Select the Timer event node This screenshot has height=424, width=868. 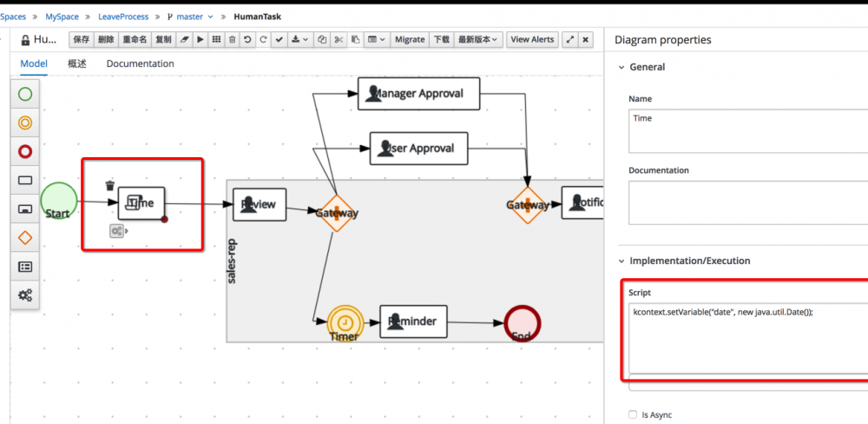pyautogui.click(x=345, y=324)
